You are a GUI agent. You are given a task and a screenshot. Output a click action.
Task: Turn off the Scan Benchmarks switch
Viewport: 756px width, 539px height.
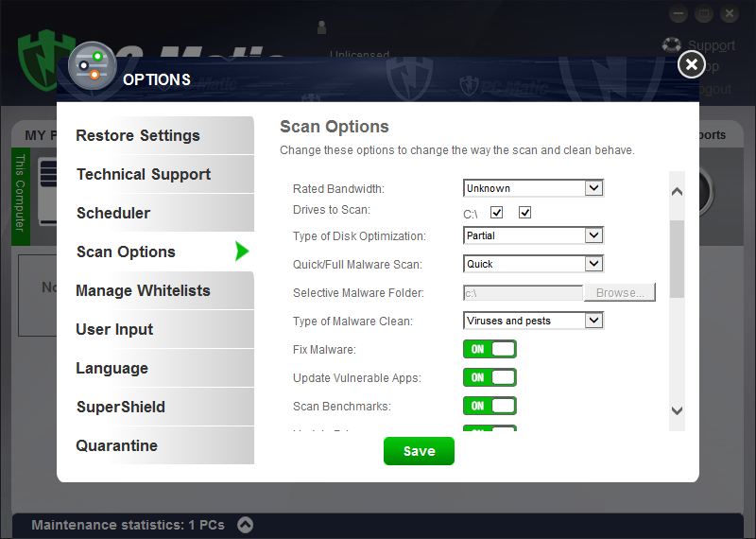490,406
